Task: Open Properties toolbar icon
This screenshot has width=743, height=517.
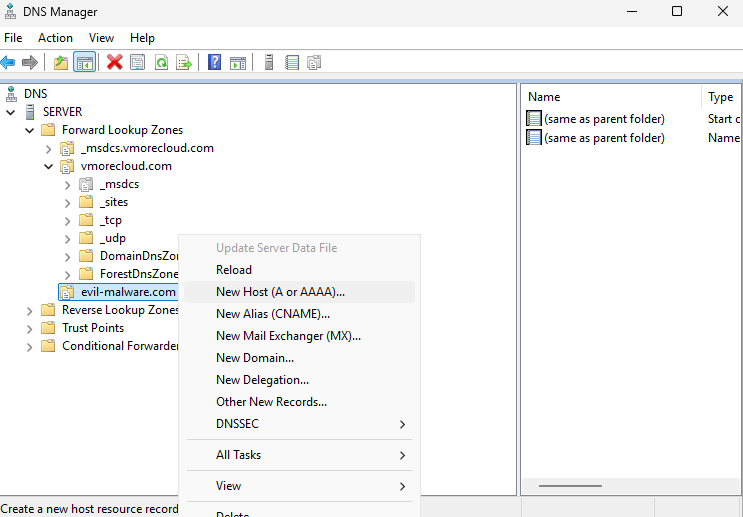Action: coord(137,62)
